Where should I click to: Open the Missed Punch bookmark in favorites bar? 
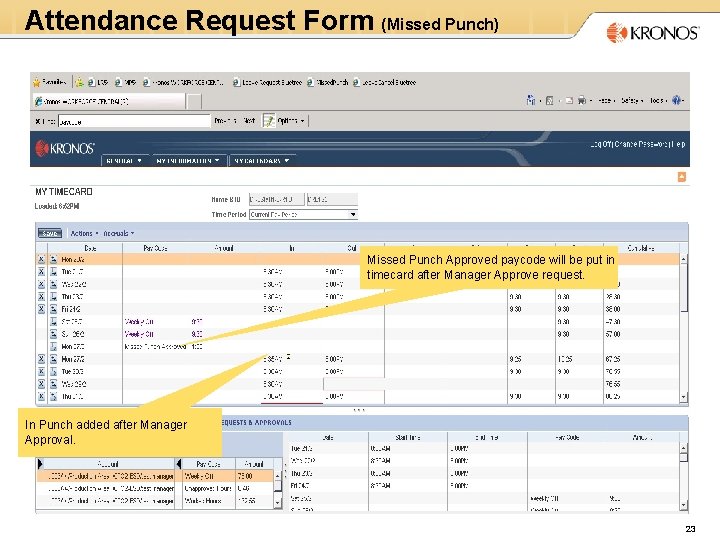[327, 83]
